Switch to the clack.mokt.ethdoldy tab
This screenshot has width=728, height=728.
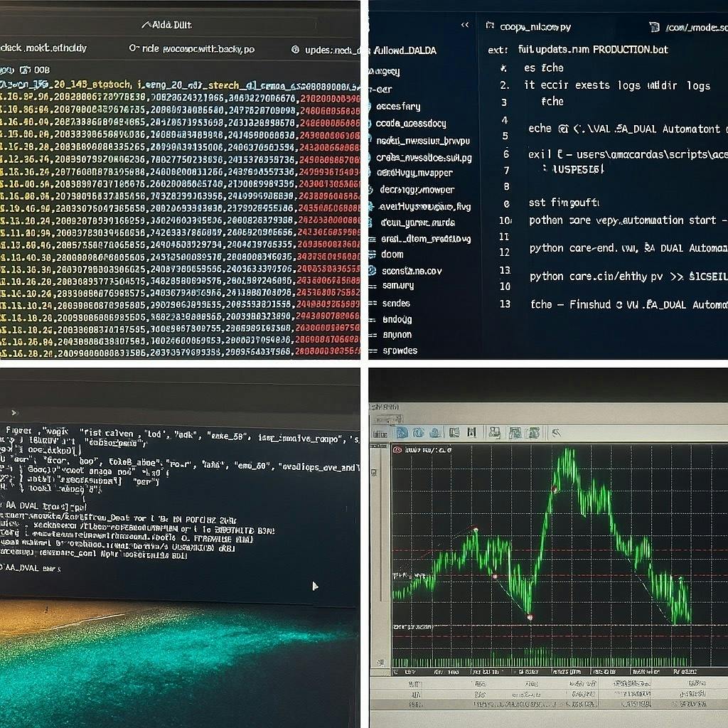[x=44, y=48]
